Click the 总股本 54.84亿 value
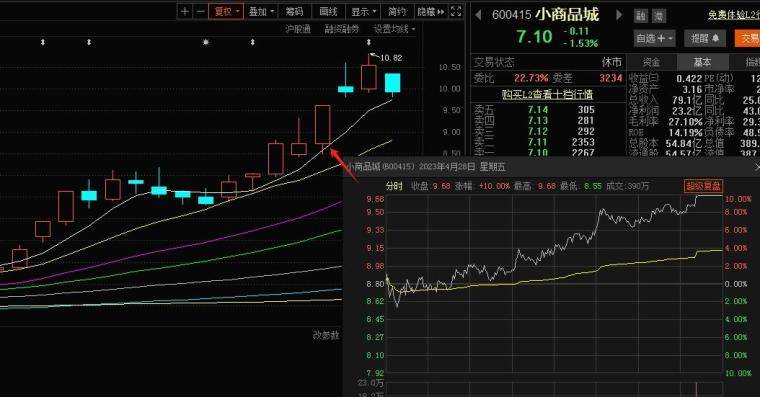Screen dimensions: 760x397 684,143
